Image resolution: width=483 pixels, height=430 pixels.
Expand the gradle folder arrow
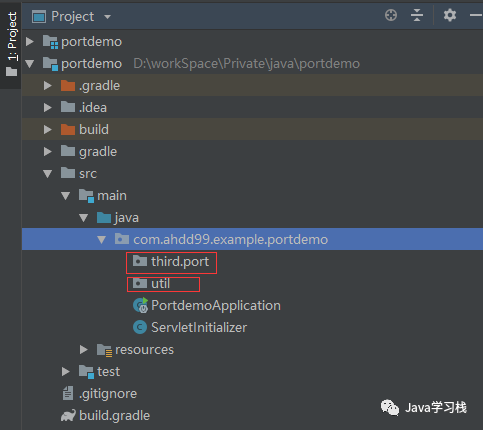(x=48, y=152)
